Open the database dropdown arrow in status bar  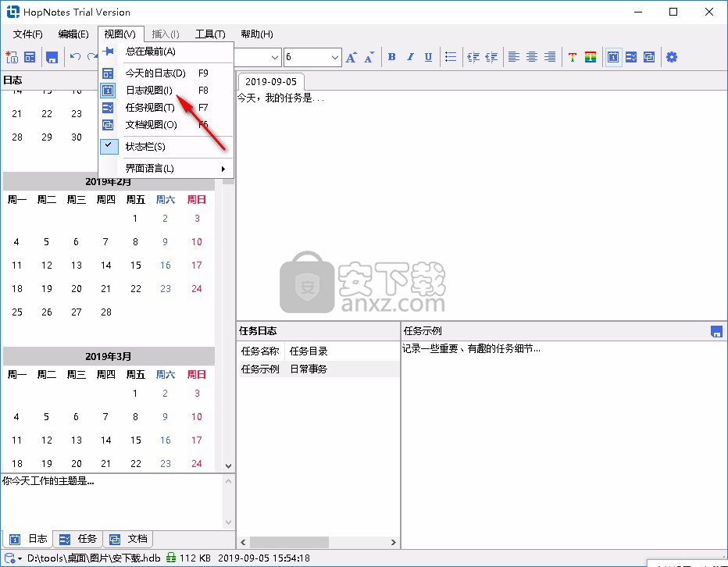(20, 558)
